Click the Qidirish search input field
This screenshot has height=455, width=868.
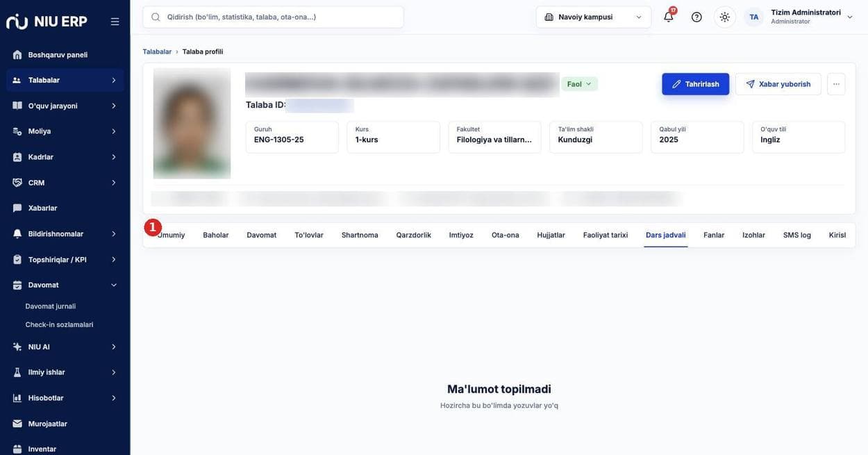coord(273,17)
